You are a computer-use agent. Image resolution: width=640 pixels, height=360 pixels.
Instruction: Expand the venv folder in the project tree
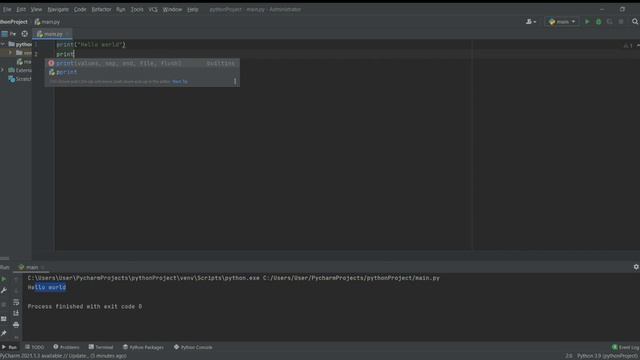coord(10,53)
